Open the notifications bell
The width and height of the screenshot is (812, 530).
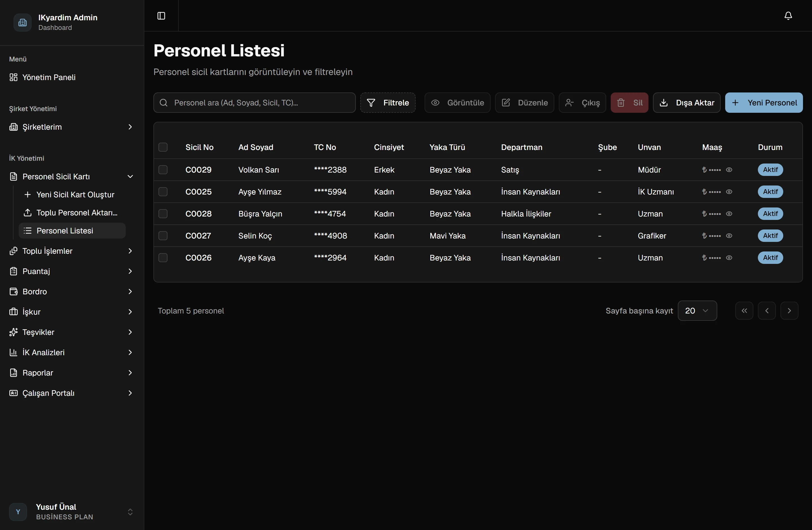click(x=788, y=16)
